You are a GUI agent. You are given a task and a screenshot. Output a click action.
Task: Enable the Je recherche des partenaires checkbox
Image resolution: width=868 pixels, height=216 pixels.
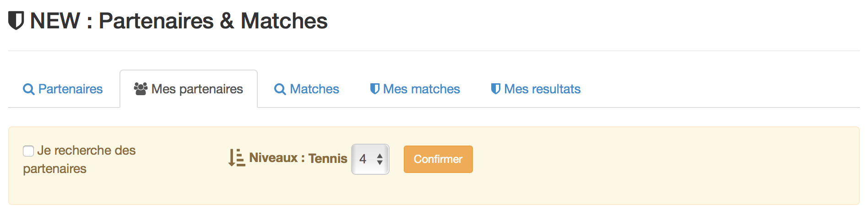28,151
